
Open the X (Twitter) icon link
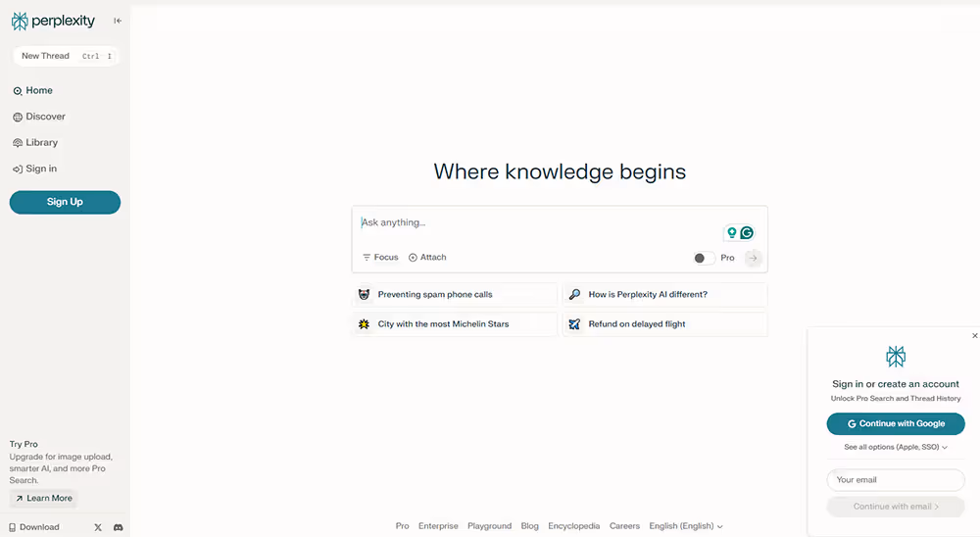pyautogui.click(x=97, y=527)
